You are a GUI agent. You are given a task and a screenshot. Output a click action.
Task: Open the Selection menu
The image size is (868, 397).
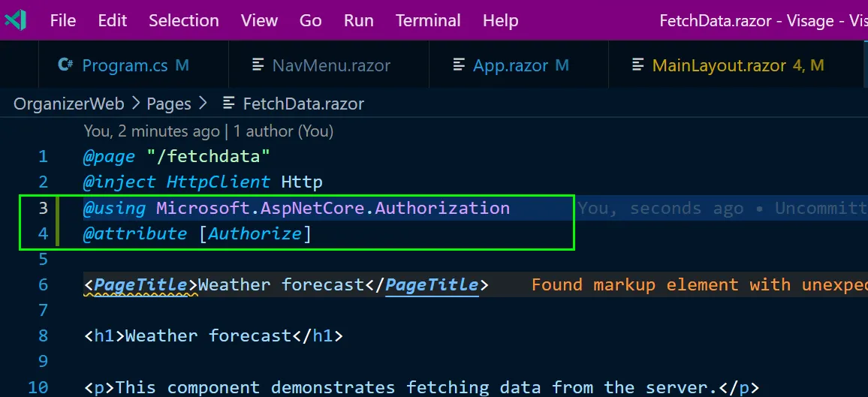[x=185, y=20]
